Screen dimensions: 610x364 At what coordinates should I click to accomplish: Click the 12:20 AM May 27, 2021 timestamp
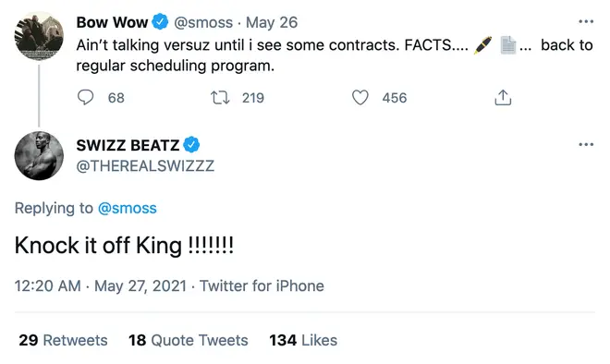tap(101, 285)
